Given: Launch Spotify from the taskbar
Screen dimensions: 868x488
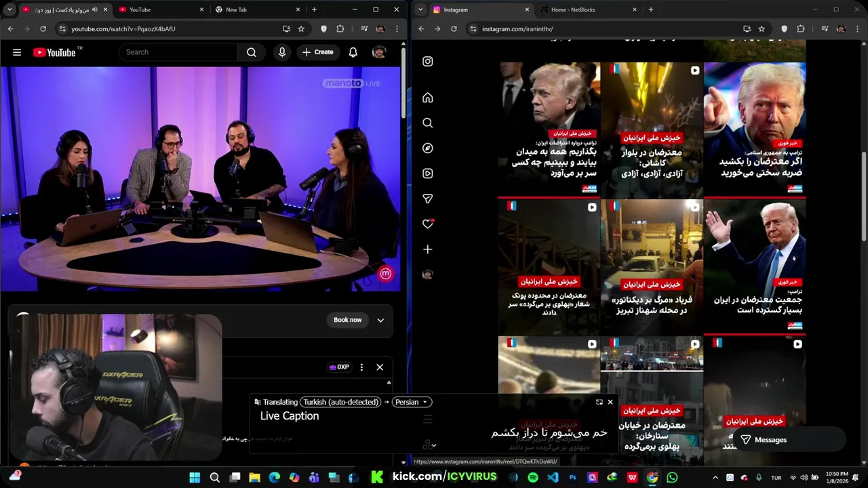Looking at the screenshot, I should pyautogui.click(x=533, y=478).
